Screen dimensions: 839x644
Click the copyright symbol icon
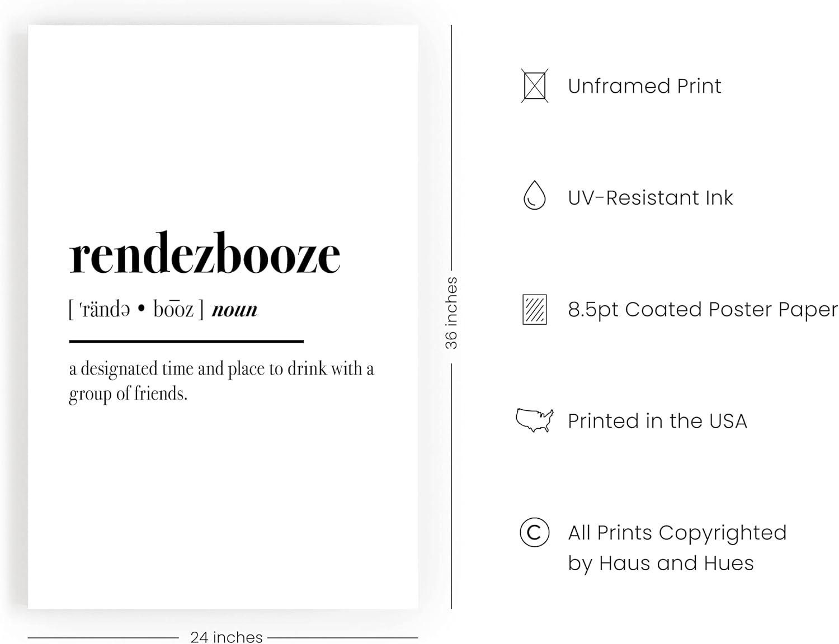tap(534, 532)
